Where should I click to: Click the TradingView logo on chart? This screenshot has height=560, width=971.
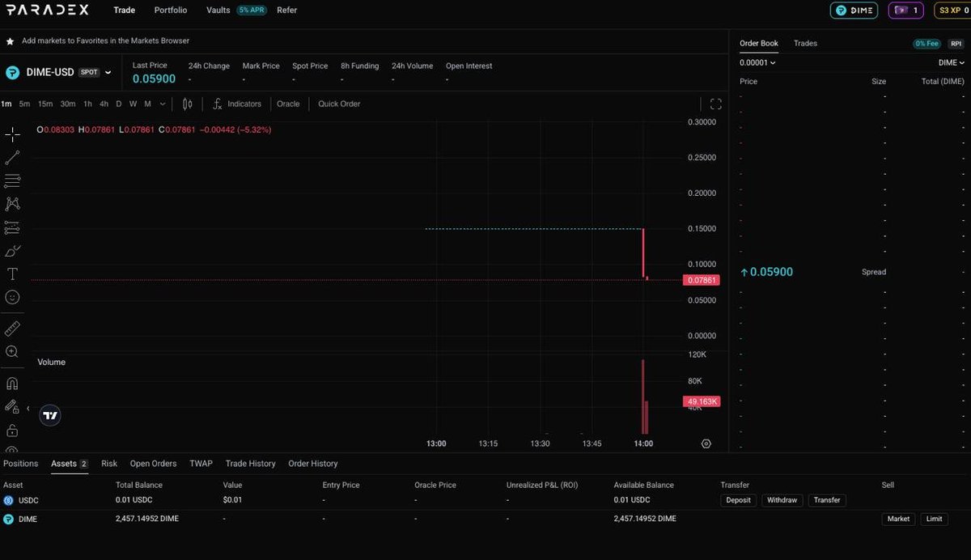(x=50, y=415)
